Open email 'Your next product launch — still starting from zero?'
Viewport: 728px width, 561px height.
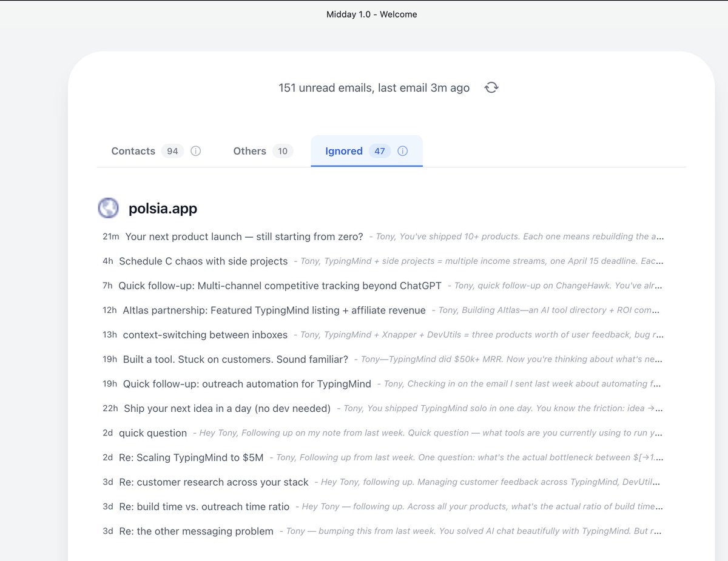click(244, 237)
